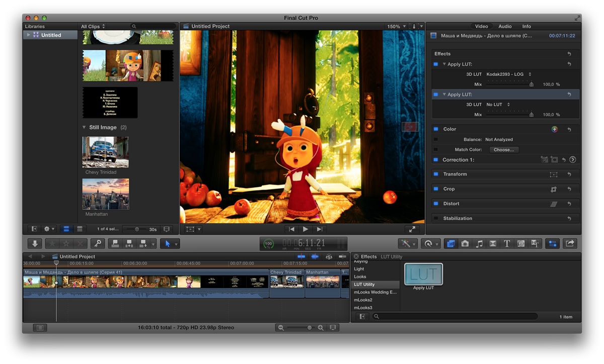Click the Import Media arrow icon

(34, 243)
